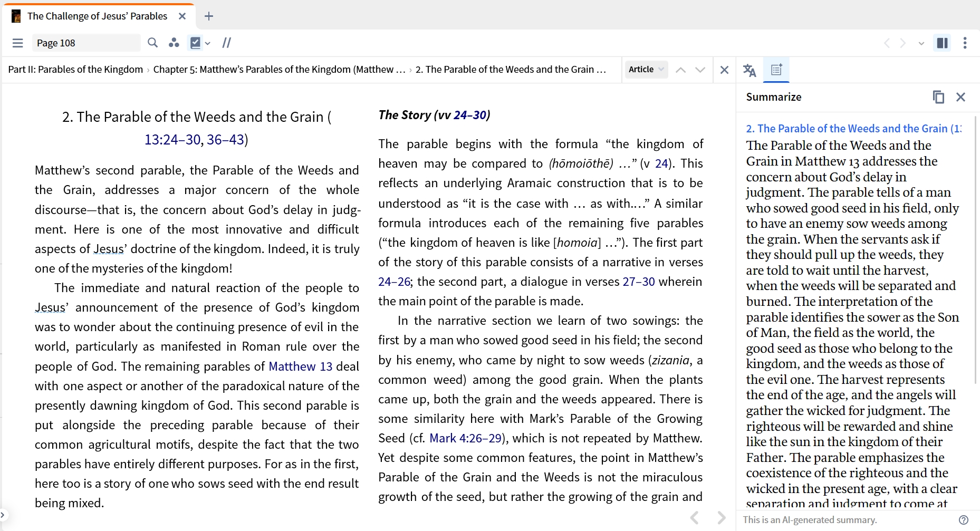Viewport: 980px width, 531px height.
Task: Open the Article navigation dropdown
Action: click(646, 69)
